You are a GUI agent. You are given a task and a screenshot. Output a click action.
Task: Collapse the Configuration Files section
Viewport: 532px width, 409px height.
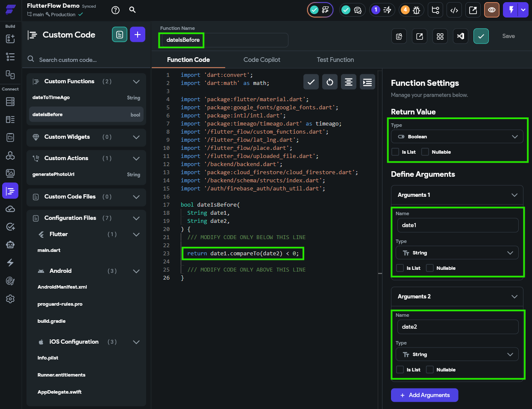[x=136, y=218]
